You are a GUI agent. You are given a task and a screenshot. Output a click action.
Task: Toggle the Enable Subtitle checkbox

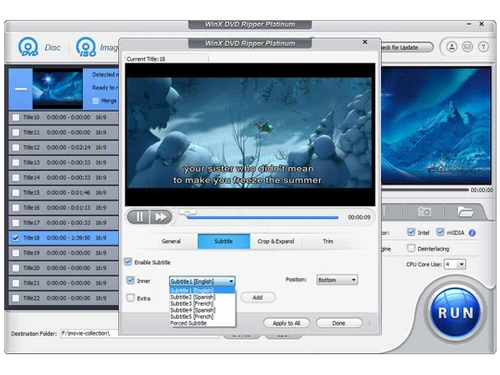pyautogui.click(x=128, y=262)
